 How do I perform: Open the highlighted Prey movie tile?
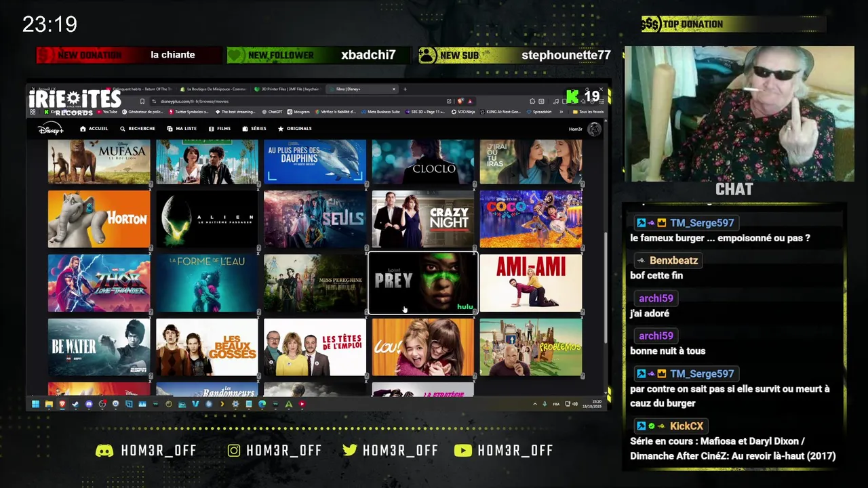422,283
